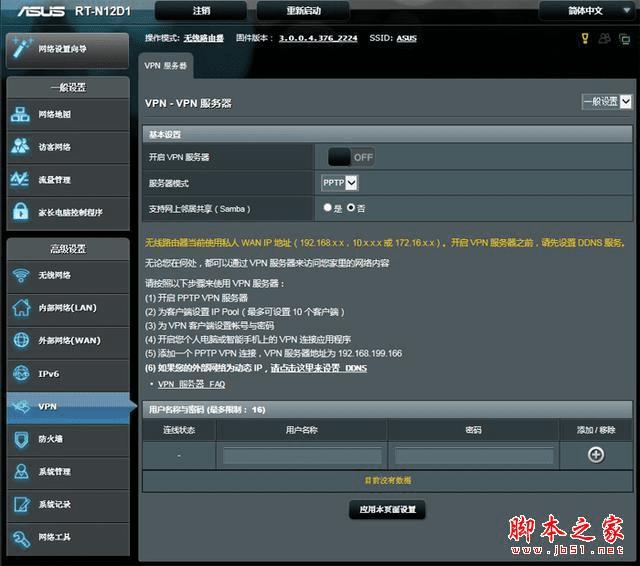Open the 简体中文 language dropdown
The height and width of the screenshot is (566, 640).
pyautogui.click(x=587, y=11)
